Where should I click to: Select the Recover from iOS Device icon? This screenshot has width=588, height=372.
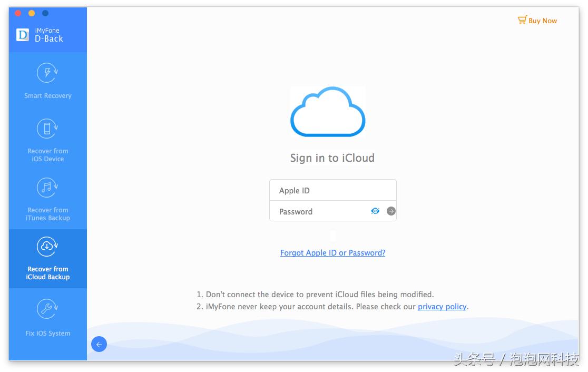coord(47,129)
